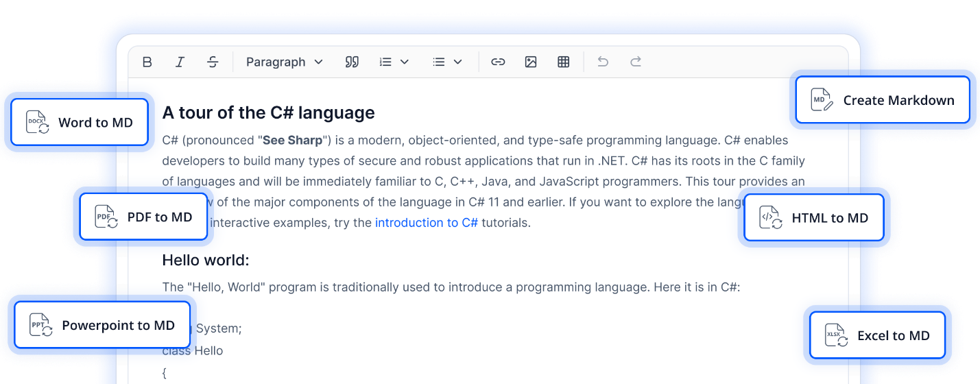The height and width of the screenshot is (384, 980).
Task: Open the Create Markdown tool
Action: point(883,100)
